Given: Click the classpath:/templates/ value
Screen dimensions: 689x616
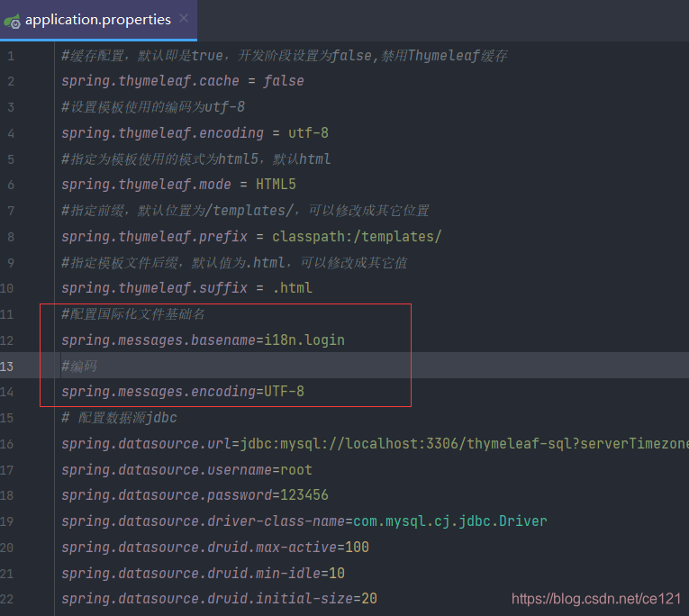Looking at the screenshot, I should click(x=357, y=237).
